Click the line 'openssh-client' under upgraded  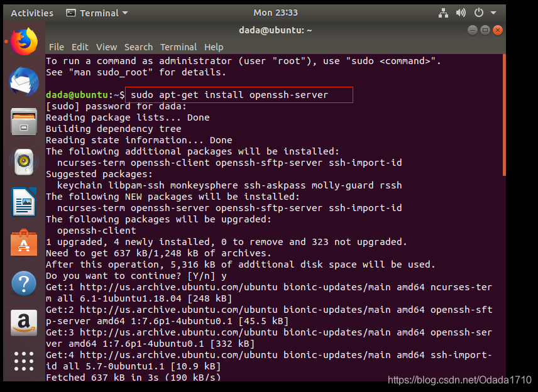(96, 231)
